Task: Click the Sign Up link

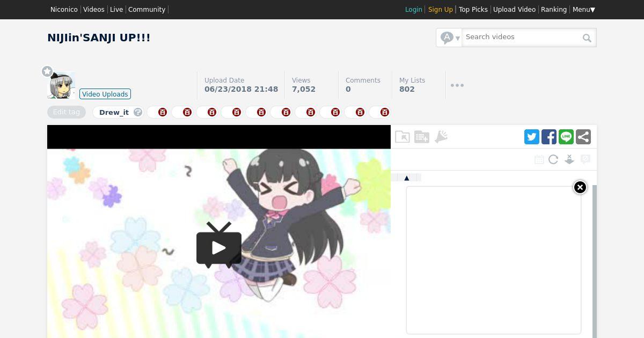Action: (441, 10)
